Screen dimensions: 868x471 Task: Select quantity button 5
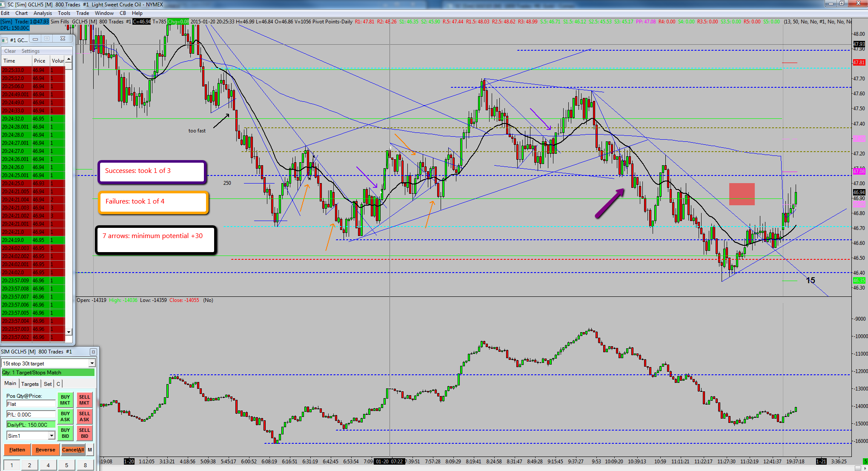point(66,465)
